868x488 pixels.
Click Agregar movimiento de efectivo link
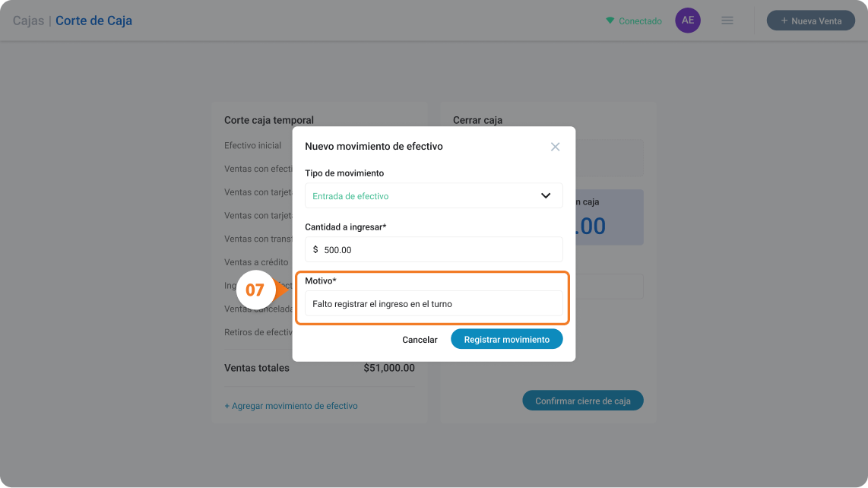290,406
